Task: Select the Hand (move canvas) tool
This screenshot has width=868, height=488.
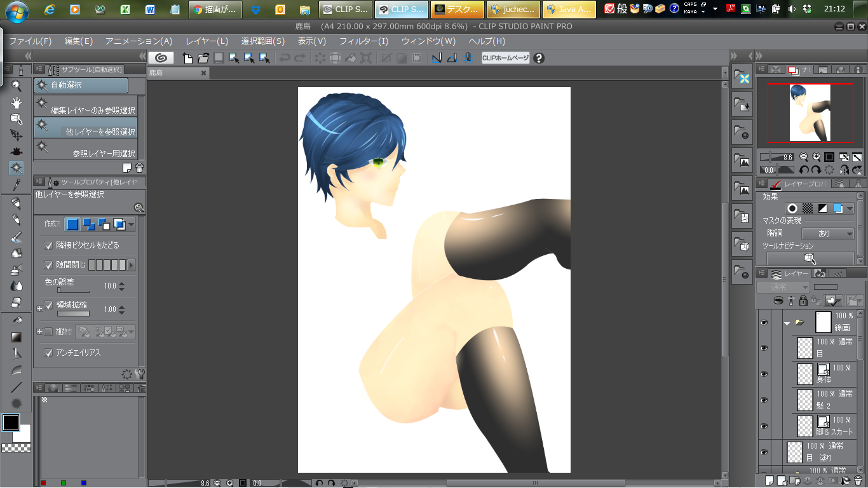Action: 17,102
